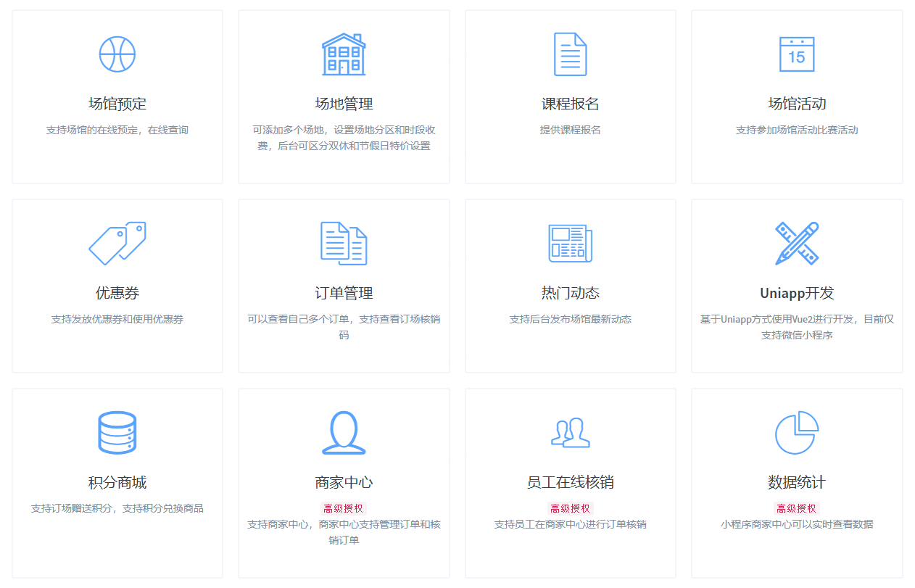This screenshot has width=915, height=588.
Task: Click the 高级授权 badge under 商家中心
Action: (x=344, y=508)
